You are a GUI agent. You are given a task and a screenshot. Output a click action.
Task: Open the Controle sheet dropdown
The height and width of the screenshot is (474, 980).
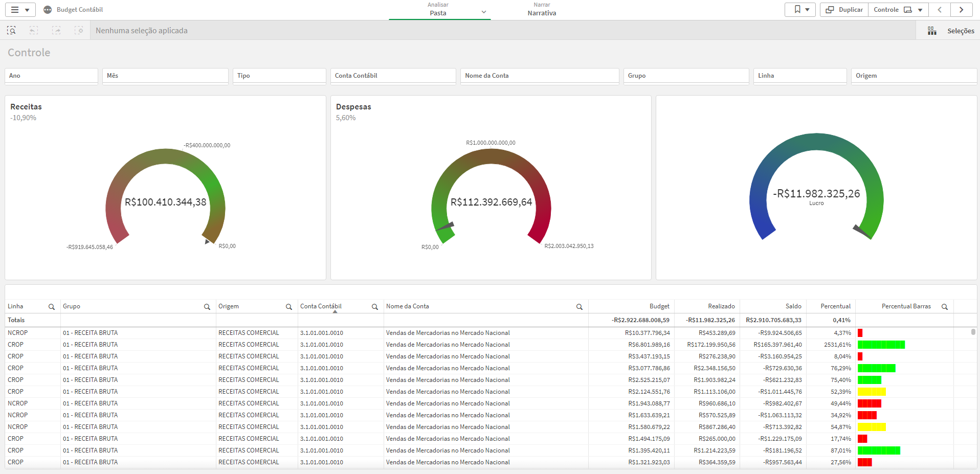tap(919, 9)
